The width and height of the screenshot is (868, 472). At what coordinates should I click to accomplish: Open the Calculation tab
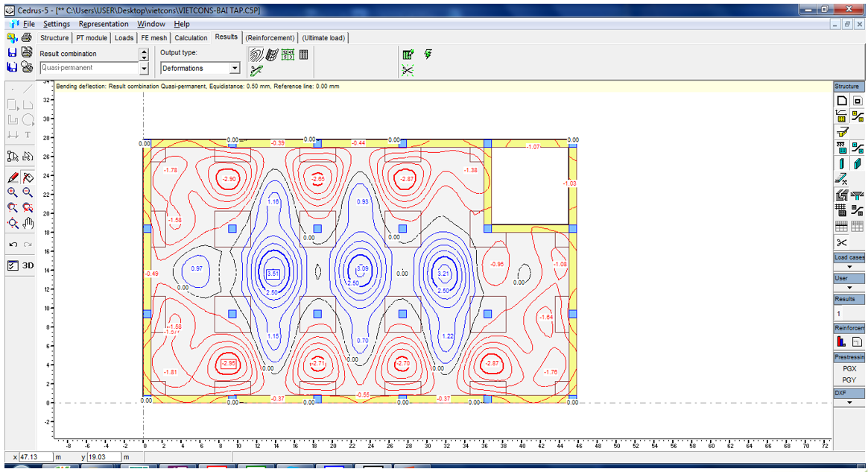coord(191,38)
